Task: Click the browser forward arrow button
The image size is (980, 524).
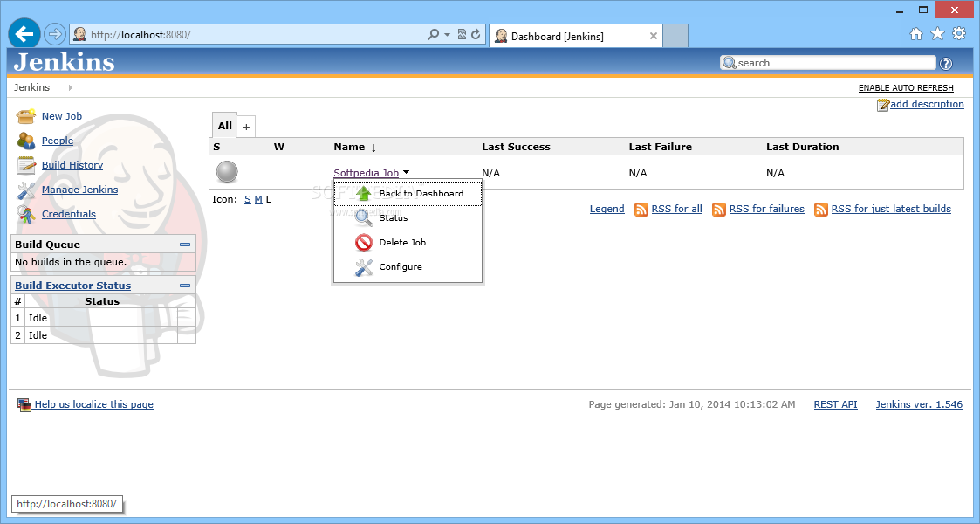Action: point(55,34)
